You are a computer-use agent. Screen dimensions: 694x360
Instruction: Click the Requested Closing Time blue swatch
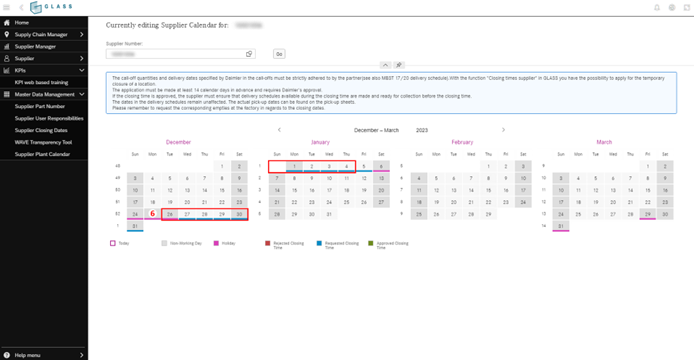tap(319, 243)
